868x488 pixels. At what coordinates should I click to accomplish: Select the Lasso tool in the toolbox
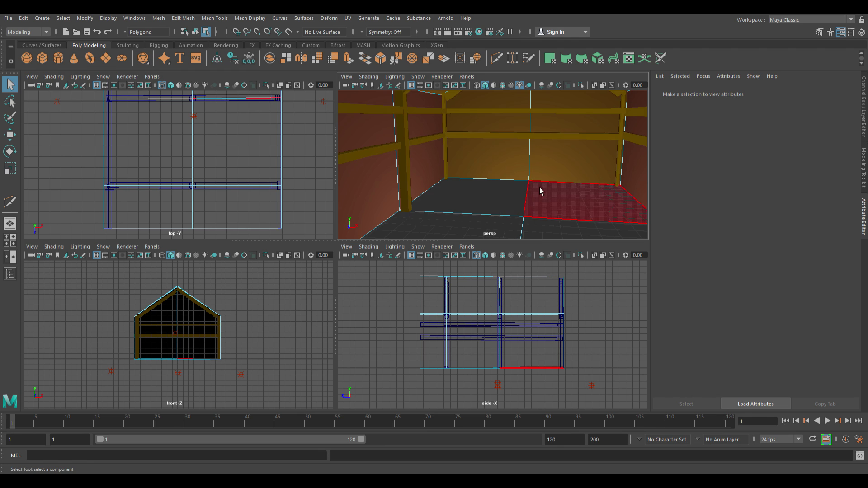pos(10,101)
